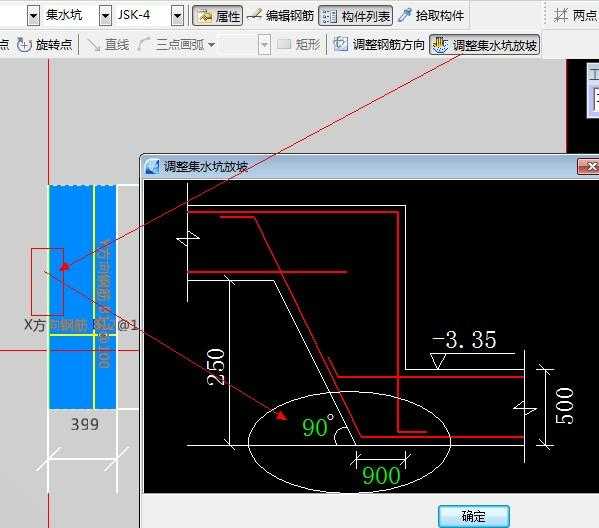This screenshot has height=528, width=599.
Task: Select the 直线 line drawing tool
Action: tap(108, 45)
